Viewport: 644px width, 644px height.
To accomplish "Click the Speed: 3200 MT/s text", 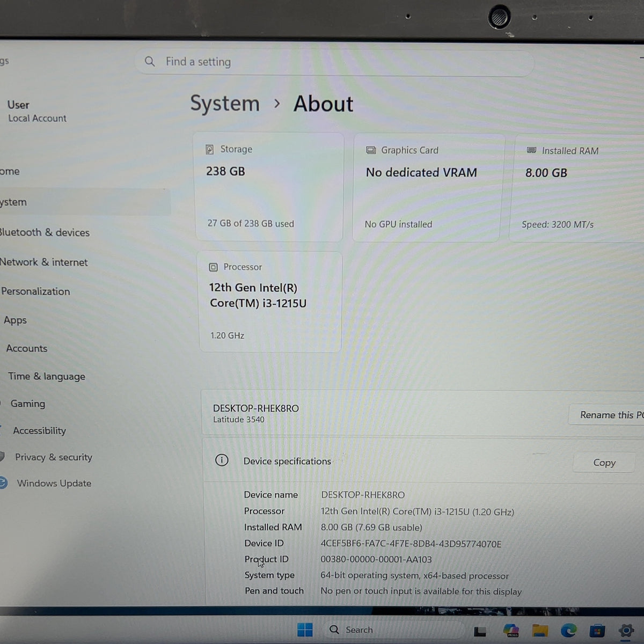I will [x=558, y=224].
